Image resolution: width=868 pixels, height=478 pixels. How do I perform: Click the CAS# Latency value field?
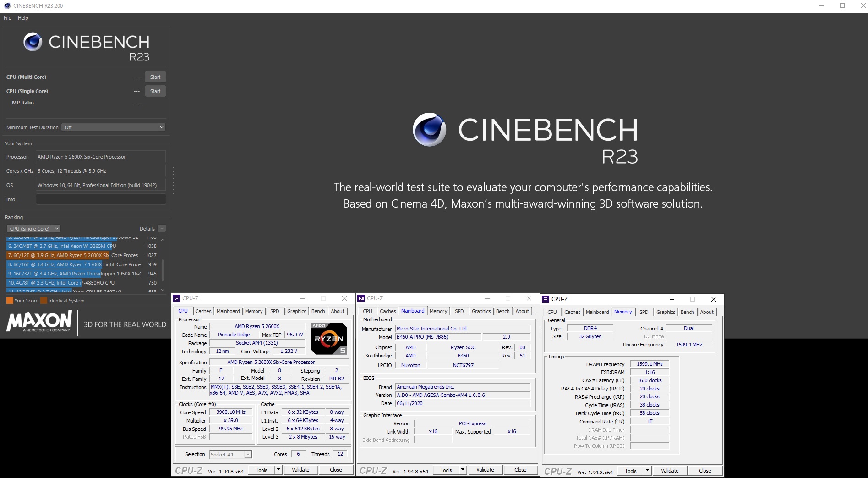click(650, 380)
